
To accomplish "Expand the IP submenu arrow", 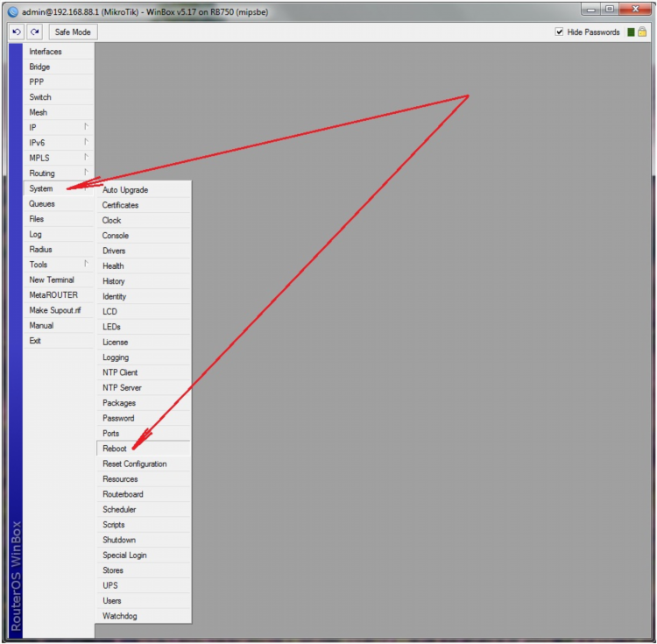I will 86,126.
